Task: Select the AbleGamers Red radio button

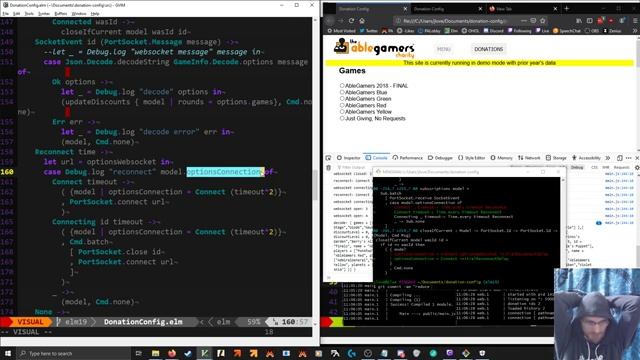Action: [x=342, y=105]
